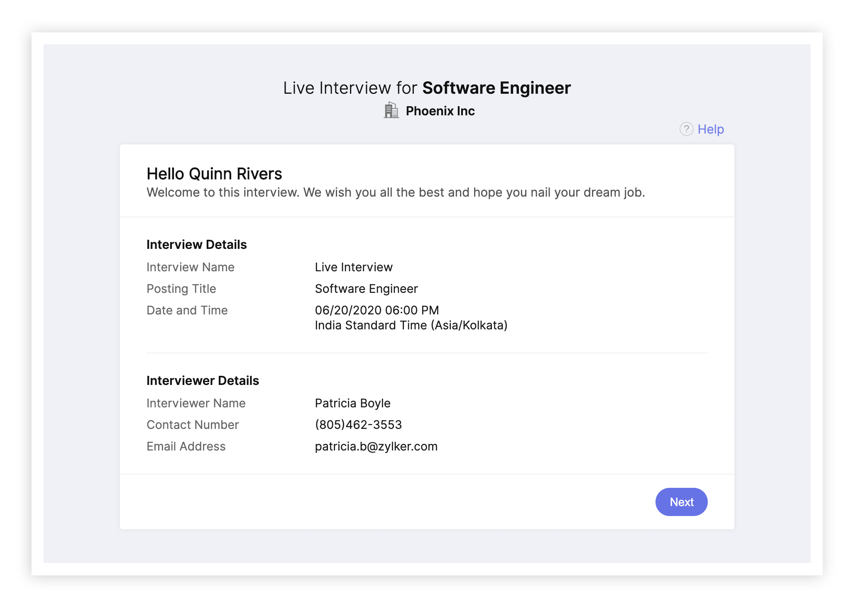The image size is (856, 616).
Task: Click the company building icon
Action: coord(391,111)
